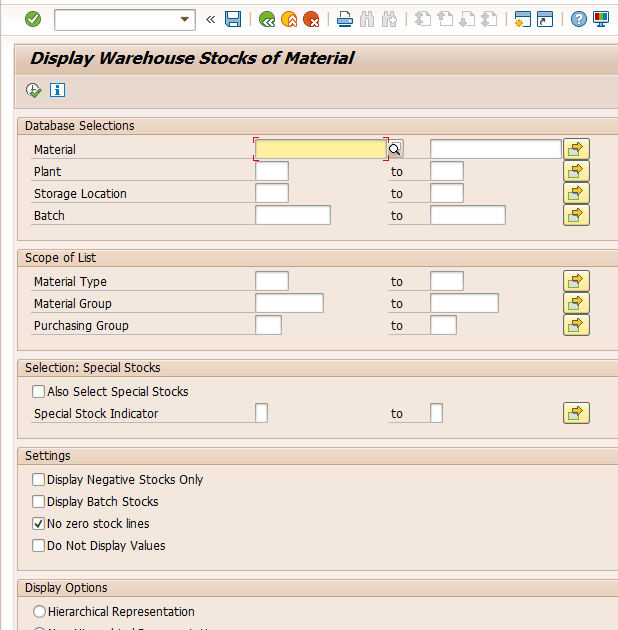
Task: Click the Purchasing Group to field
Action: [444, 325]
